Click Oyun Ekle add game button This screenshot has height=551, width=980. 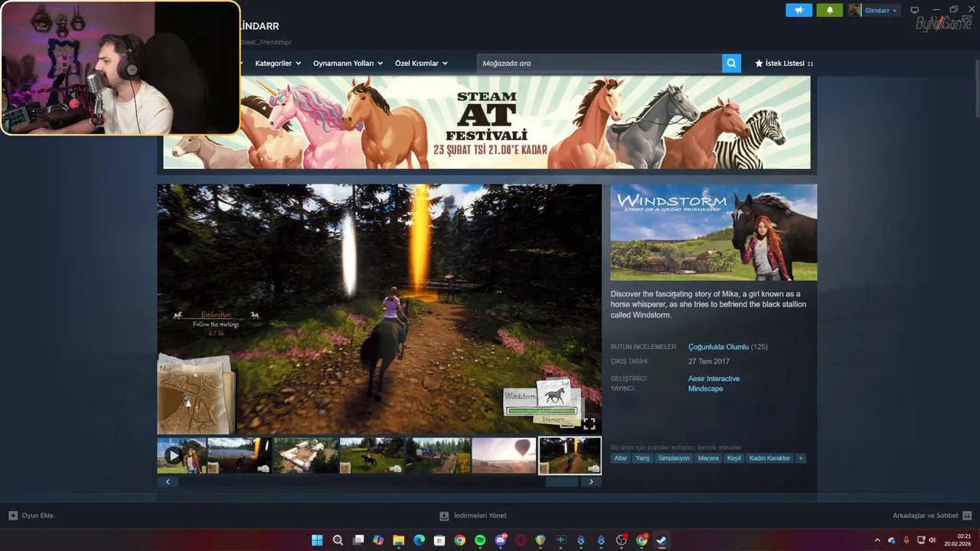tap(31, 516)
